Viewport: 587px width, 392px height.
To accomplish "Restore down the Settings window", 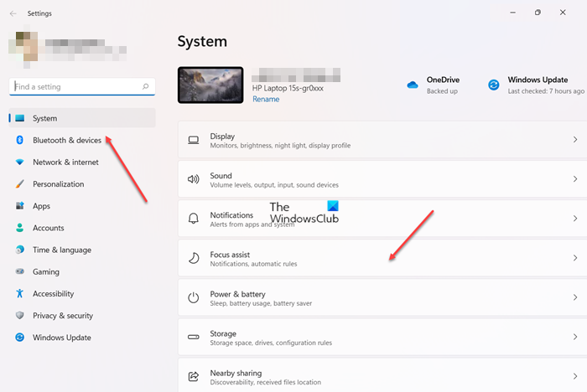I will coord(538,13).
